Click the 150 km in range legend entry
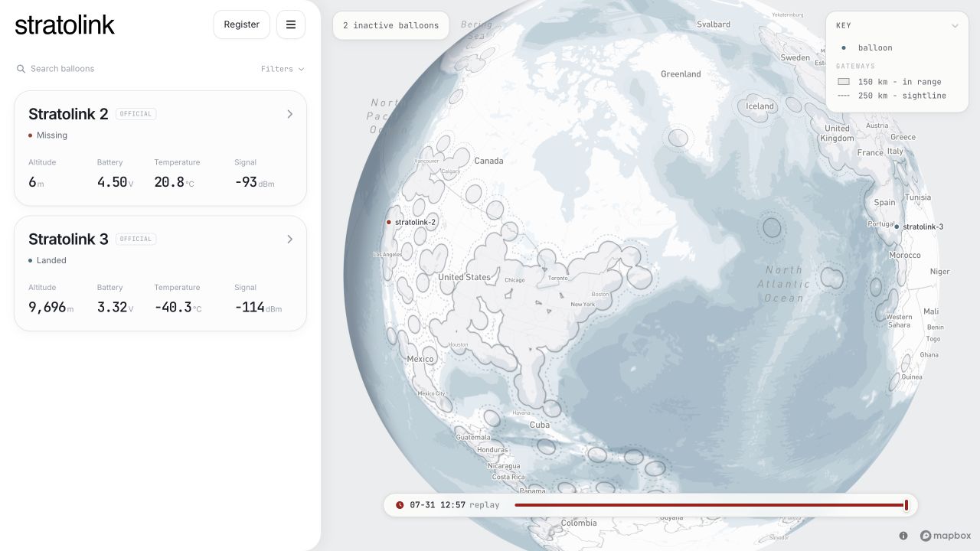980x551 pixels. 890,82
